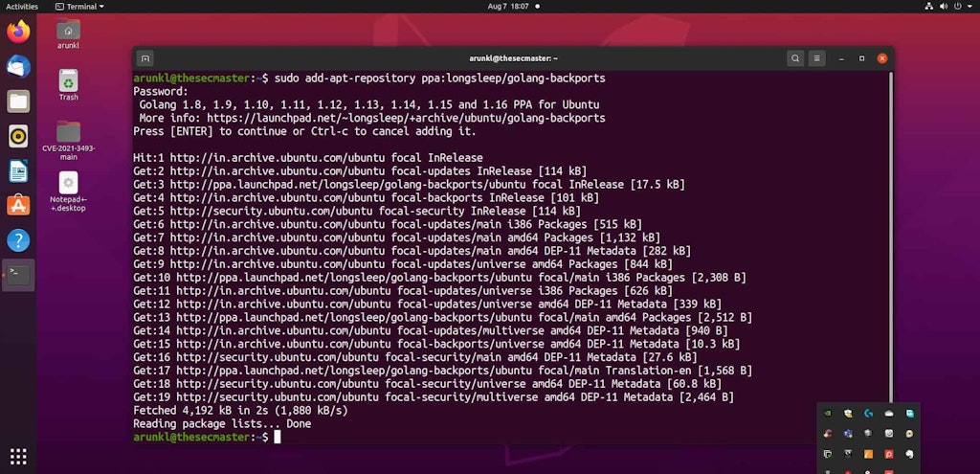This screenshot has height=474, width=980.
Task: Open the Files manager in the dock
Action: (x=18, y=102)
